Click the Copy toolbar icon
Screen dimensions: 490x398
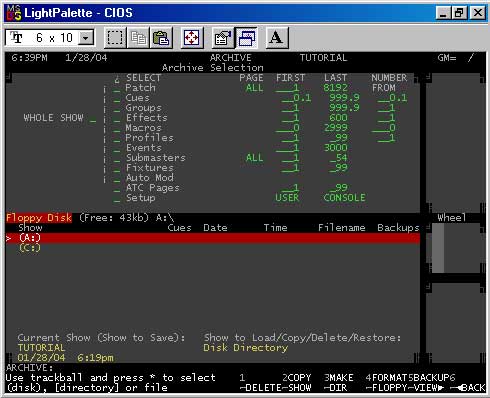(138, 38)
